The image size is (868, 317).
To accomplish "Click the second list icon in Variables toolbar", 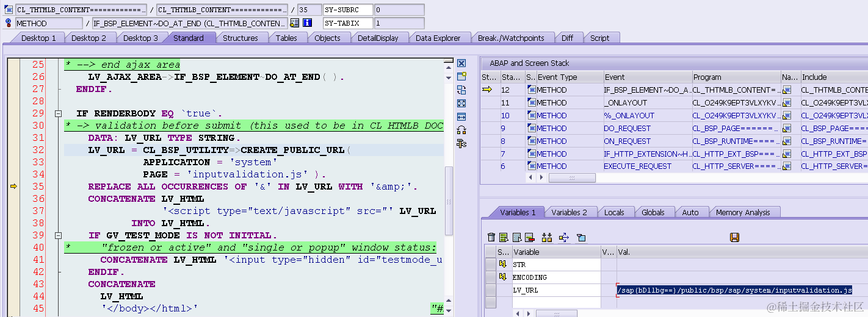I will [x=517, y=237].
